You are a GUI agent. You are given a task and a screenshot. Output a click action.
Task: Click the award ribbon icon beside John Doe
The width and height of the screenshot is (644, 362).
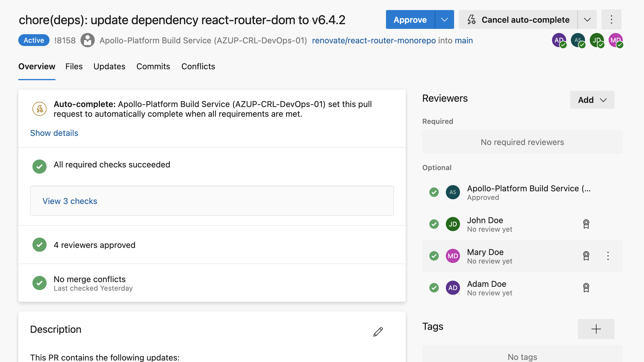[586, 224]
